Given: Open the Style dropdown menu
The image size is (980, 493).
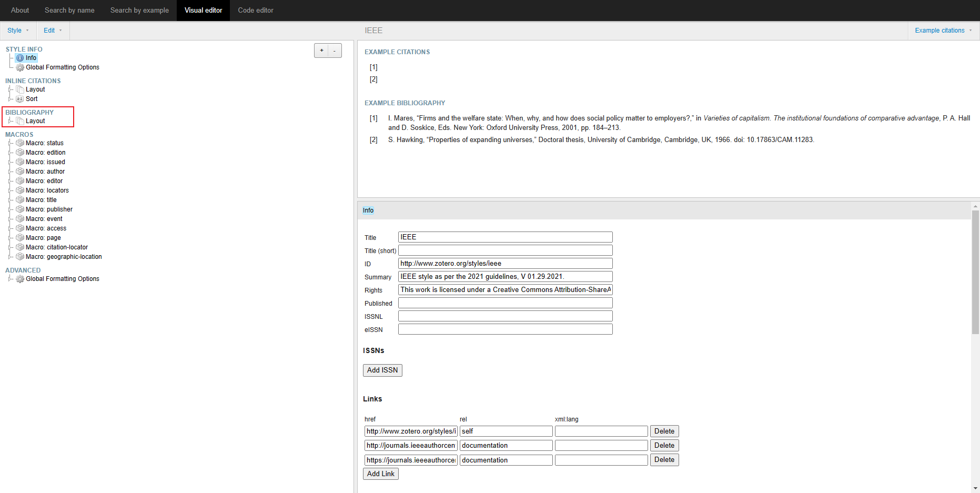Looking at the screenshot, I should [18, 31].
